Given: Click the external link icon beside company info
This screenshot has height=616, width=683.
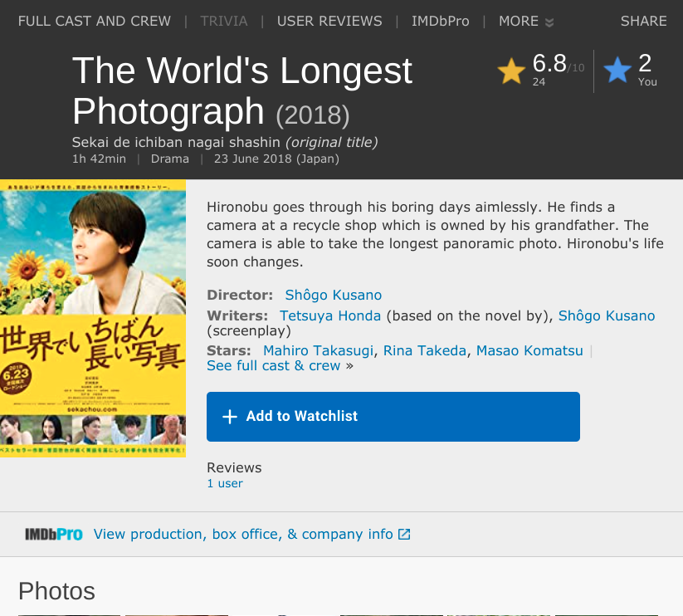Looking at the screenshot, I should [404, 534].
